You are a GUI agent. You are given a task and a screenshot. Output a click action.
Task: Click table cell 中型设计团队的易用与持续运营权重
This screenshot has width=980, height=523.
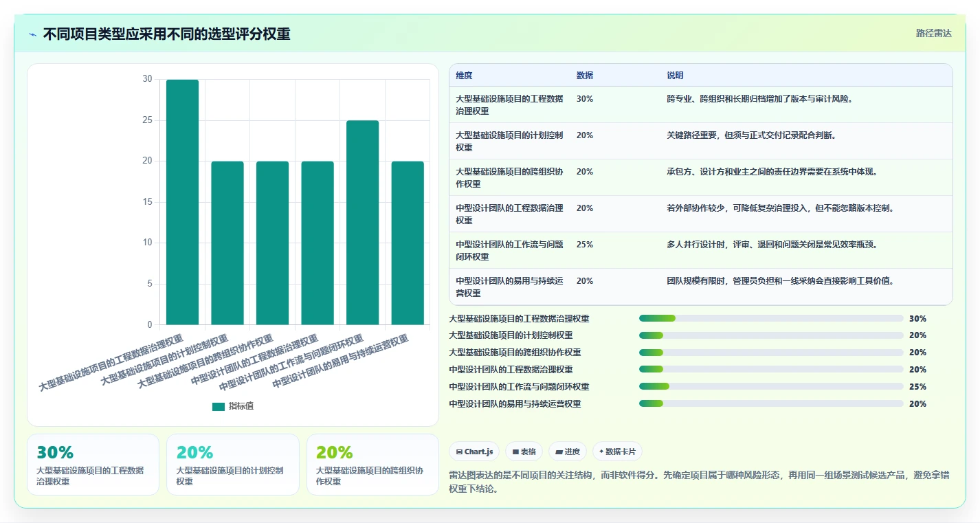509,287
